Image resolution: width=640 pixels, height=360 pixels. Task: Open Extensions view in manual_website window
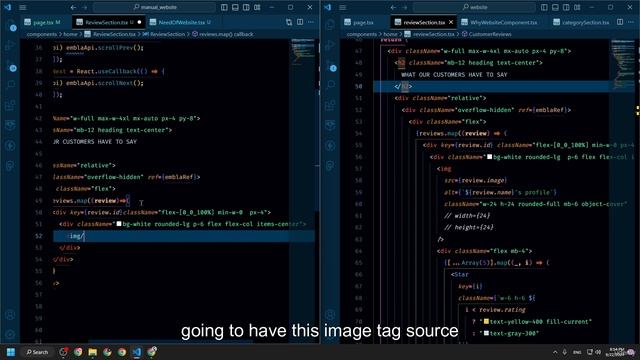click(11, 105)
